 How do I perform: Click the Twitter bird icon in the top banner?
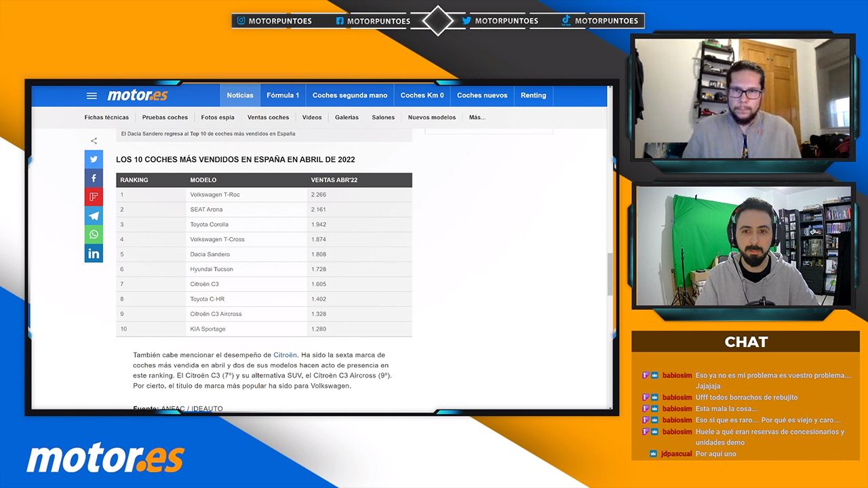(467, 21)
